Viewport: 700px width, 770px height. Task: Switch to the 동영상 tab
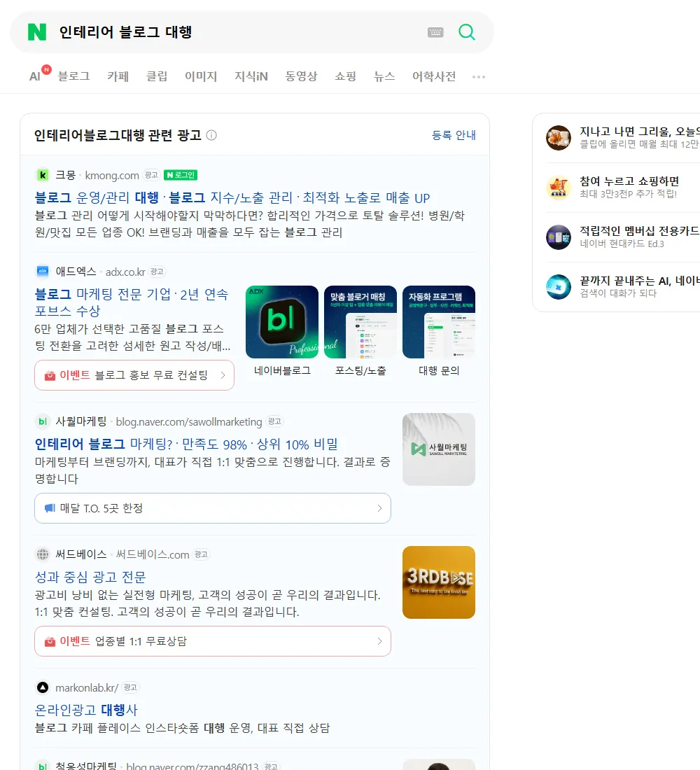pos(301,76)
